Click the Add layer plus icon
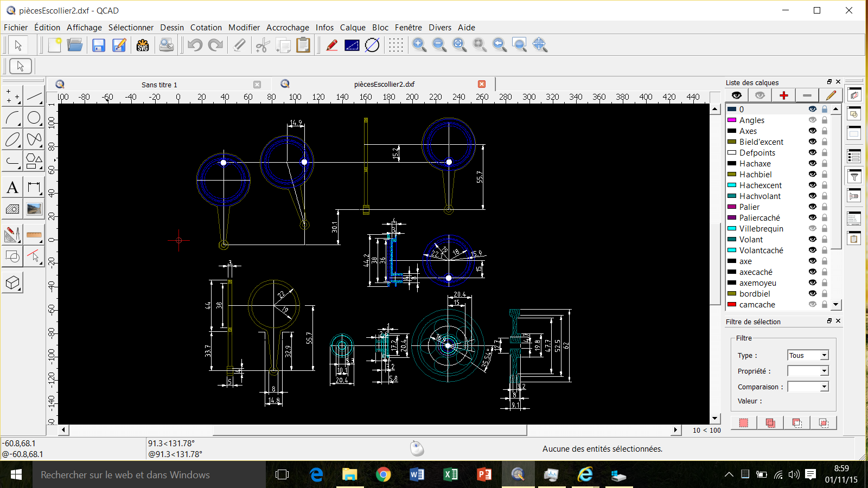This screenshot has height=488, width=868. (783, 95)
